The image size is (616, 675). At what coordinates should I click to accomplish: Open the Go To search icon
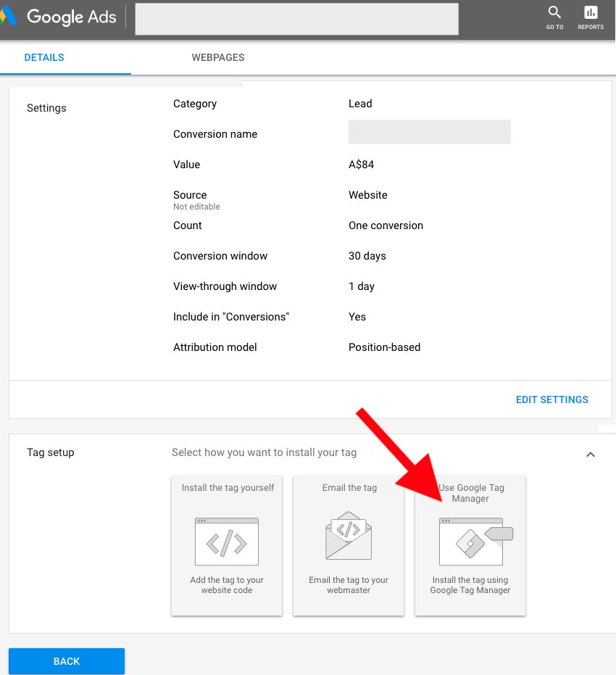(x=554, y=12)
